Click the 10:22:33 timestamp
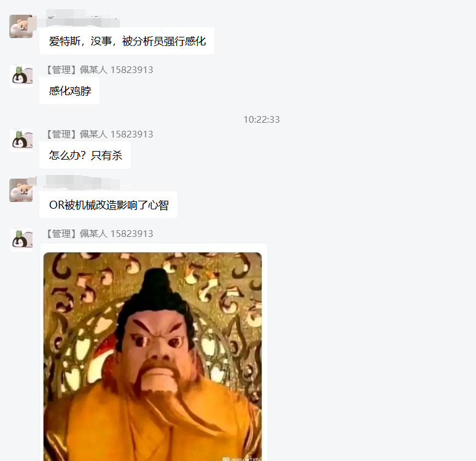This screenshot has width=476, height=461. tap(262, 120)
